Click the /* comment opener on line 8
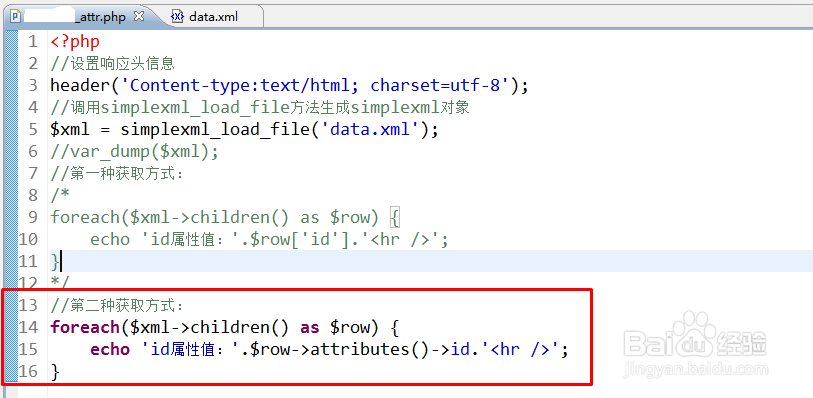This screenshot has height=398, width=813. click(60, 195)
